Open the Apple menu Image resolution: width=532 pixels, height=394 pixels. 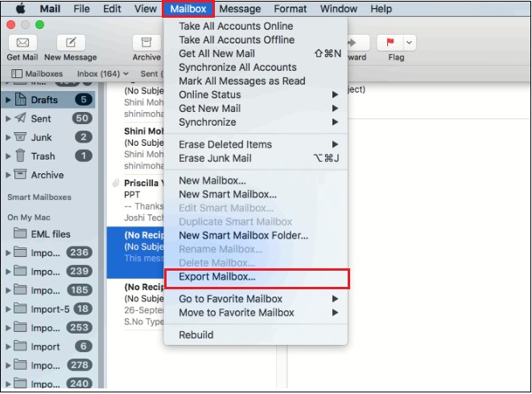[21, 9]
